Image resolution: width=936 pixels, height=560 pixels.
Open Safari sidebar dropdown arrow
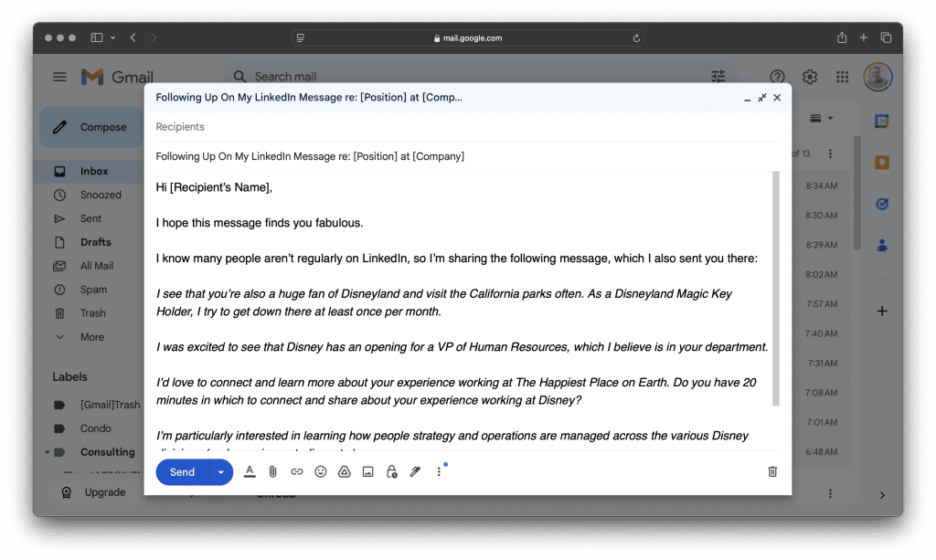click(x=112, y=37)
